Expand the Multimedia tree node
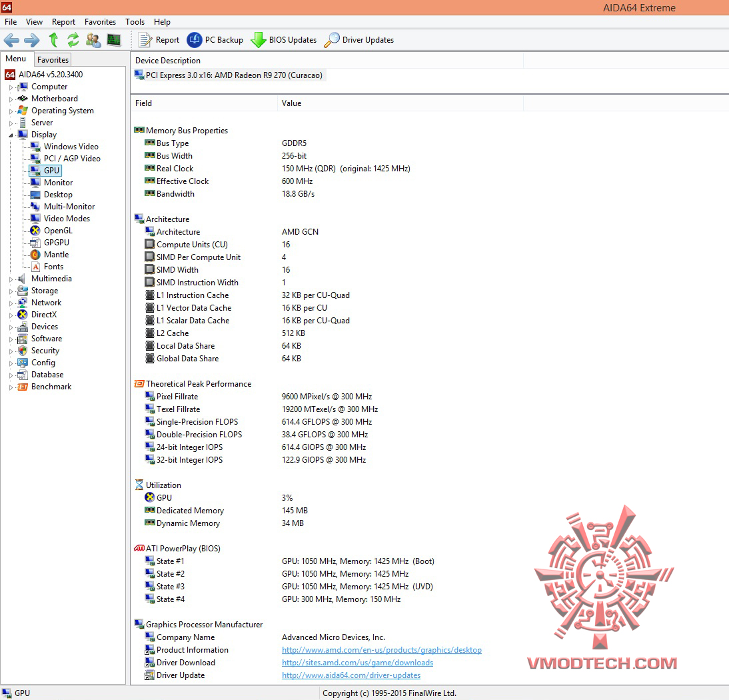 point(11,279)
